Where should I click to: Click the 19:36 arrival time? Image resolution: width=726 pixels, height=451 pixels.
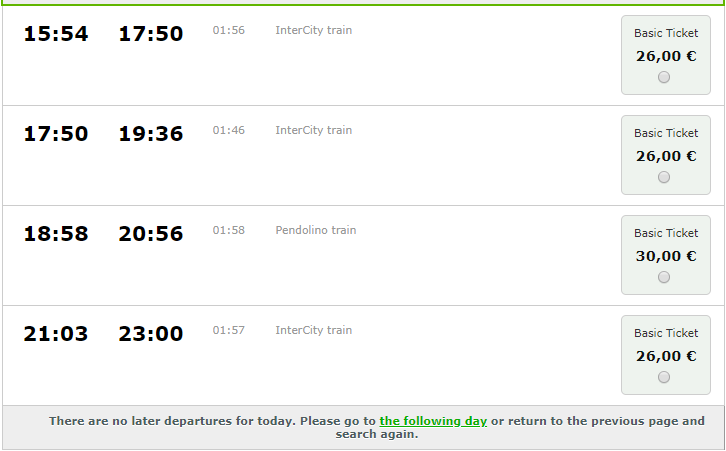click(x=151, y=134)
